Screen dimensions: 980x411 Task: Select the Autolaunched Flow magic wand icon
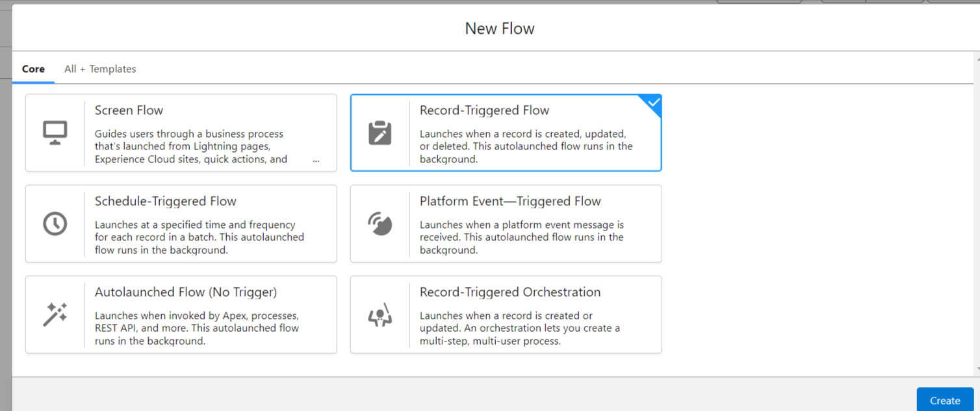55,314
